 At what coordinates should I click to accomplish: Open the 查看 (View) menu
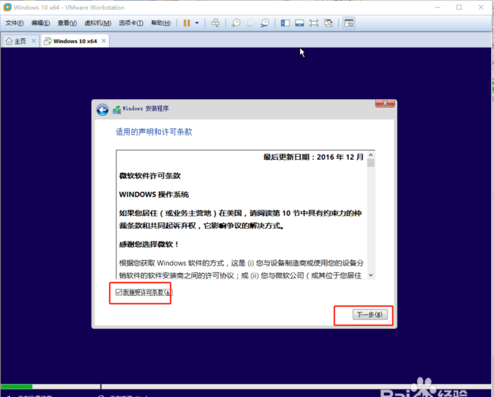(x=67, y=23)
